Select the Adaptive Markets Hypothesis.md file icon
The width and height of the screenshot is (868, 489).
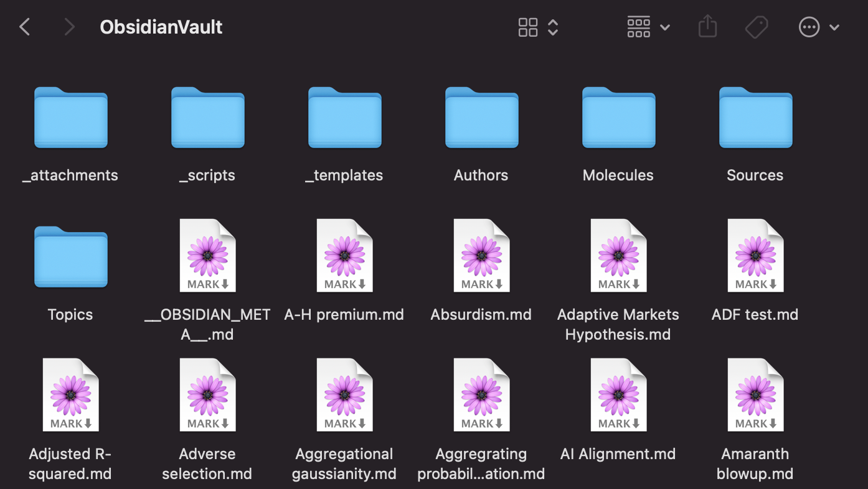coord(618,256)
